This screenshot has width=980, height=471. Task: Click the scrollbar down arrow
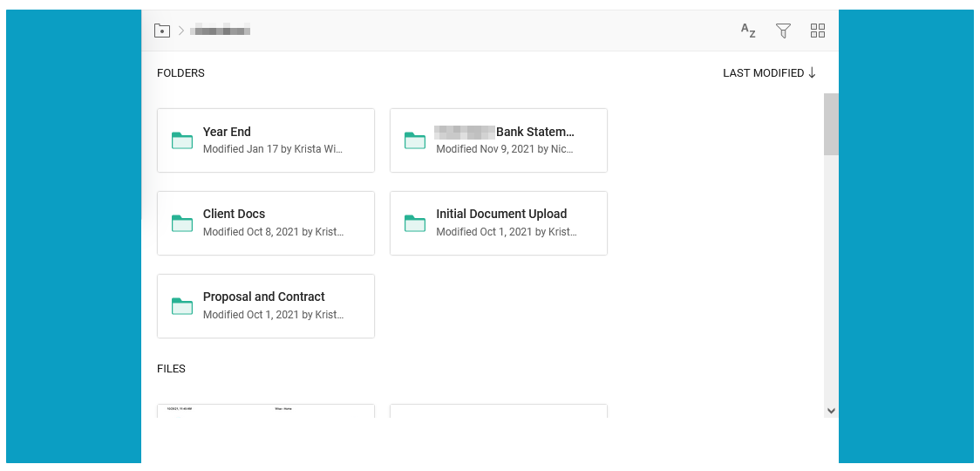831,410
